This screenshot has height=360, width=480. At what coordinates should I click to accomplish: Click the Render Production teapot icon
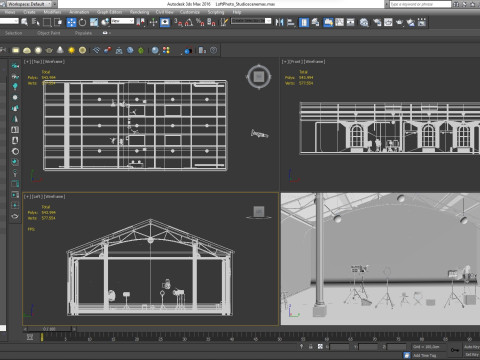[x=399, y=22]
